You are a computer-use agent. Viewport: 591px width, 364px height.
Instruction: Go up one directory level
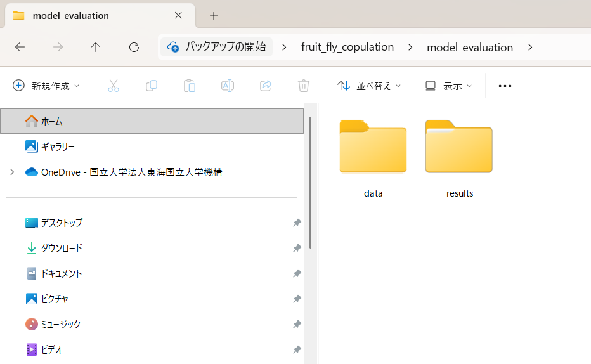pyautogui.click(x=96, y=47)
